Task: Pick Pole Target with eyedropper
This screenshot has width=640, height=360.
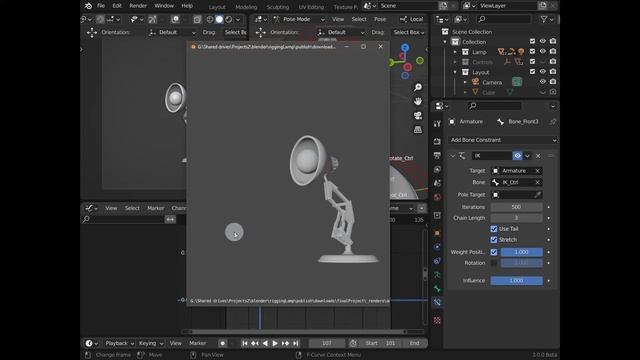Action: pyautogui.click(x=537, y=195)
